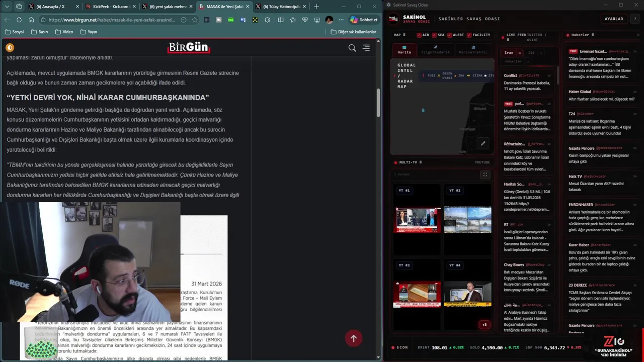Viewport: 644px width, 362px height.
Task: Open the browser split screen icon
Action: (280, 20)
